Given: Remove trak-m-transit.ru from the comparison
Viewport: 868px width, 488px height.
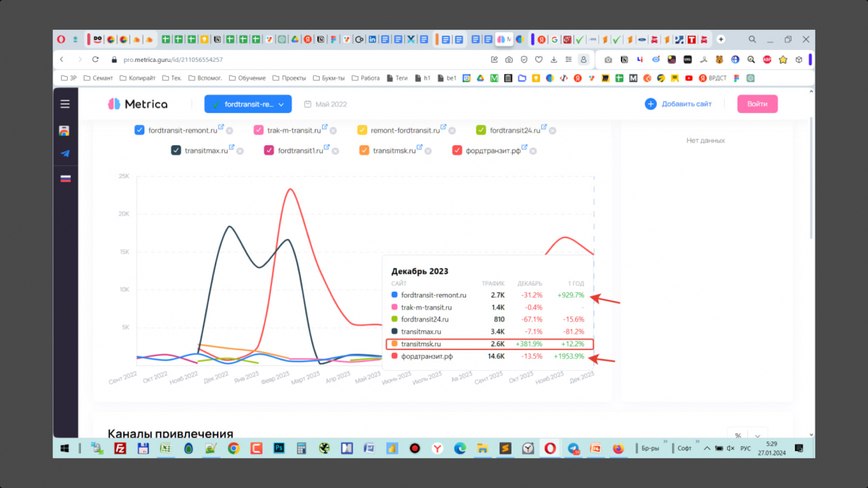Looking at the screenshot, I should (x=333, y=131).
